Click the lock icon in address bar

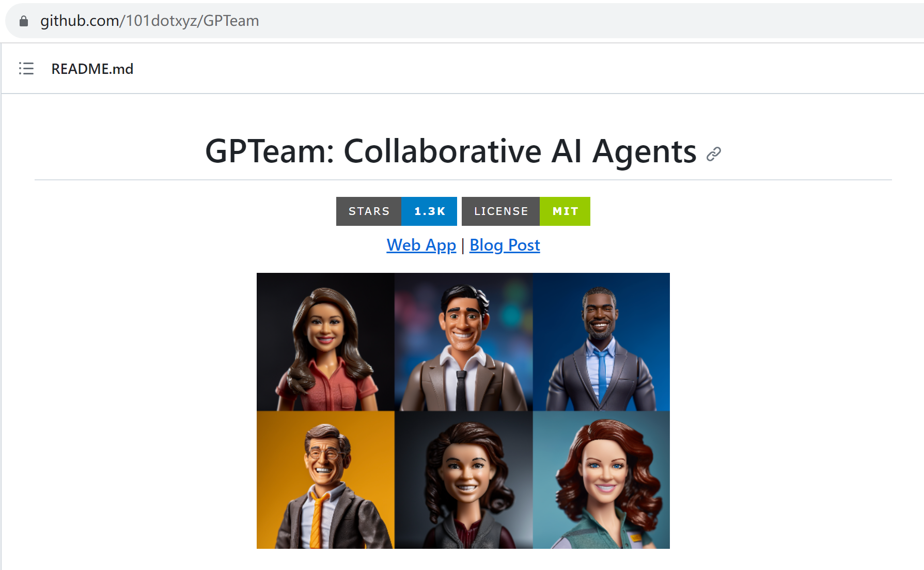tap(23, 21)
